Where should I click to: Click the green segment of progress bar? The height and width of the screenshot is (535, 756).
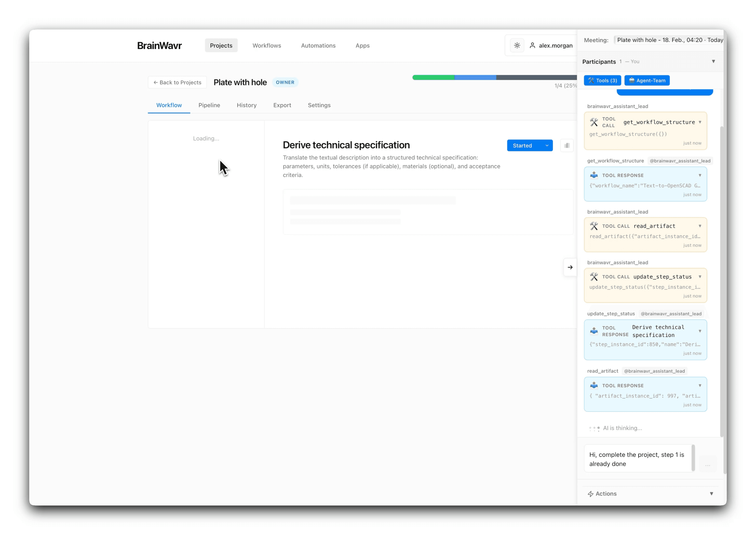coord(433,78)
